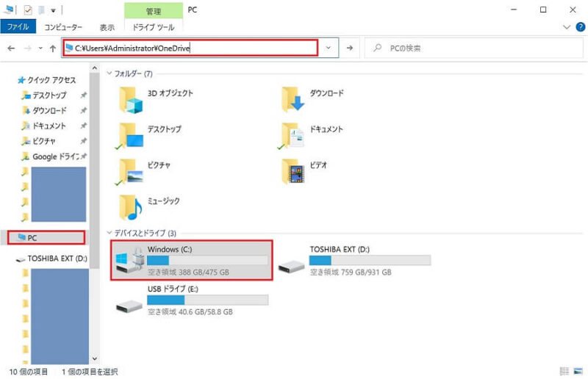Expand the ribbon with the chevron
Viewport: 588px width, 379px height.
click(x=567, y=27)
